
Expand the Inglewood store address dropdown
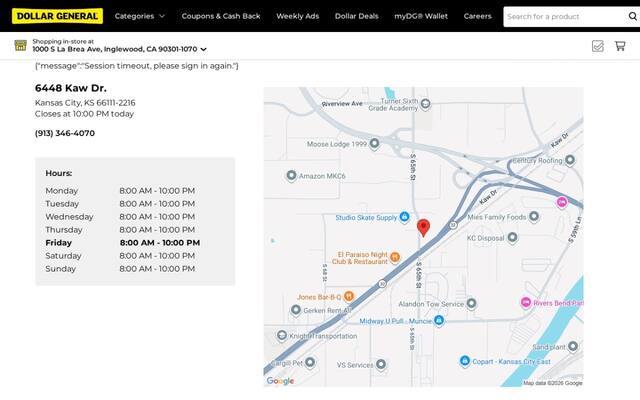[x=120, y=49]
